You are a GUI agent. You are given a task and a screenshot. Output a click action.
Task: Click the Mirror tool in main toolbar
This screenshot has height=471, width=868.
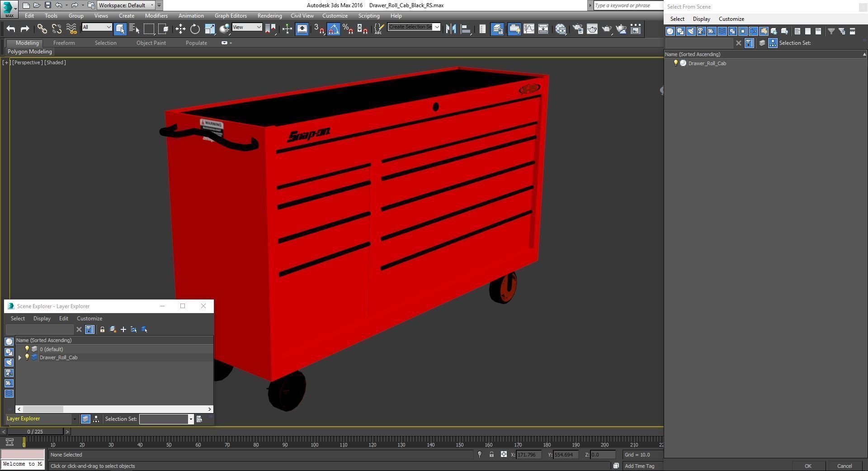(451, 29)
